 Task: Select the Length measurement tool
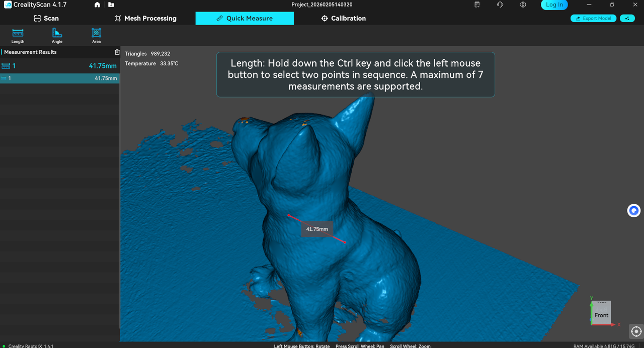click(18, 36)
